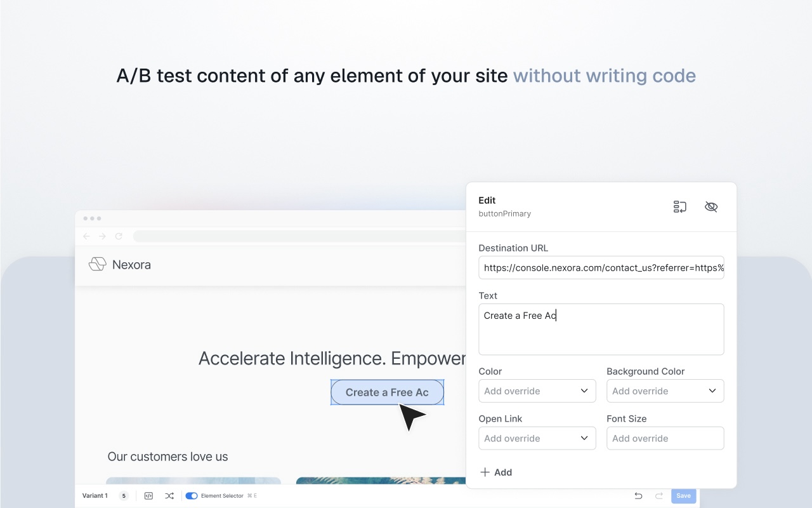This screenshot has width=812, height=508.
Task: Toggle the Element Selector switch
Action: point(192,496)
